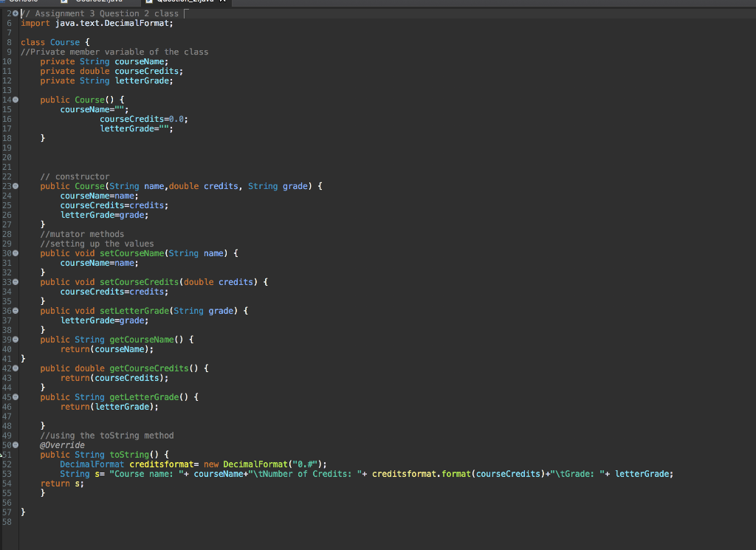
Task: Place cursor on 'letterGrade="";' line
Action: point(137,128)
